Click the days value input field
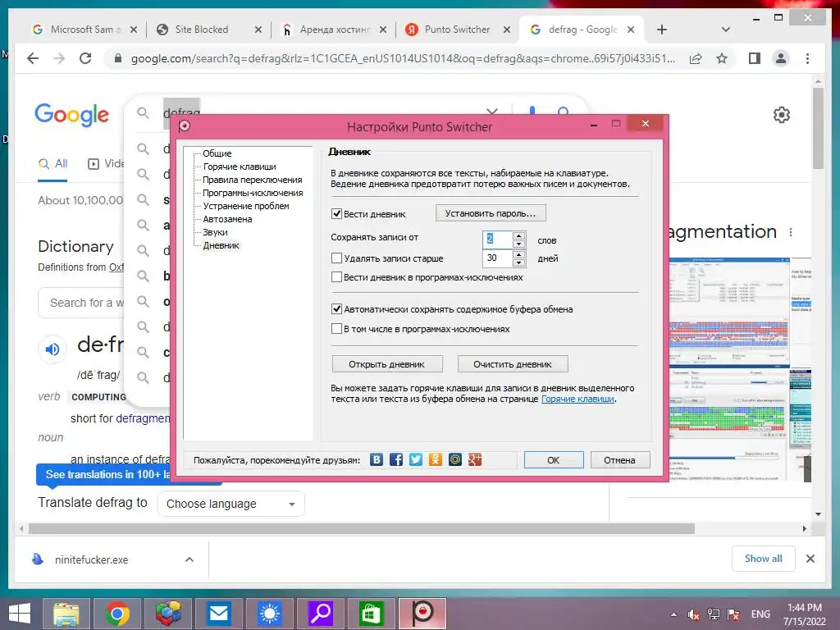This screenshot has height=630, width=840. click(x=498, y=258)
